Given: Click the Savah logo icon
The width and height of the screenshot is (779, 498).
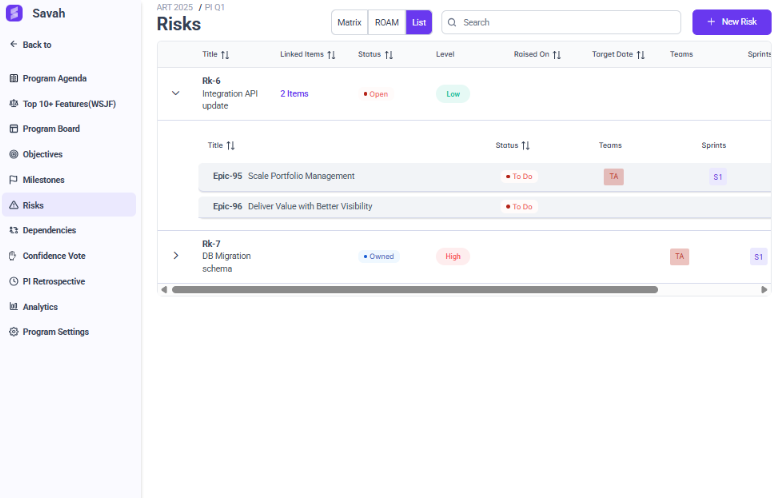Looking at the screenshot, I should 14,13.
